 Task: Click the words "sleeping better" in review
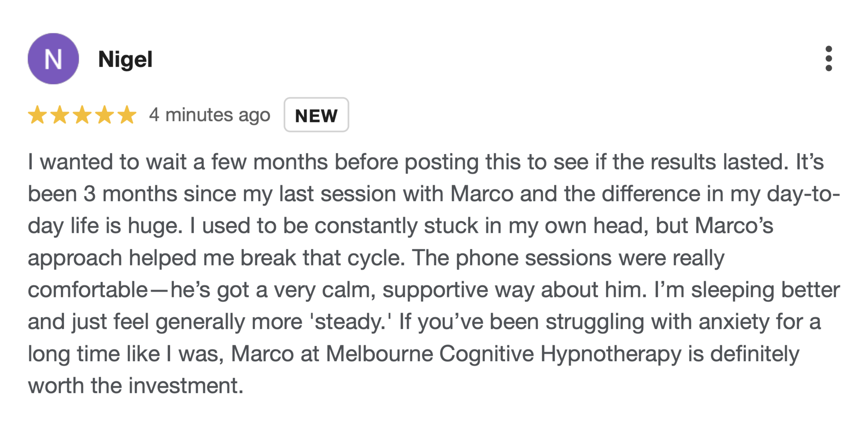point(765,290)
